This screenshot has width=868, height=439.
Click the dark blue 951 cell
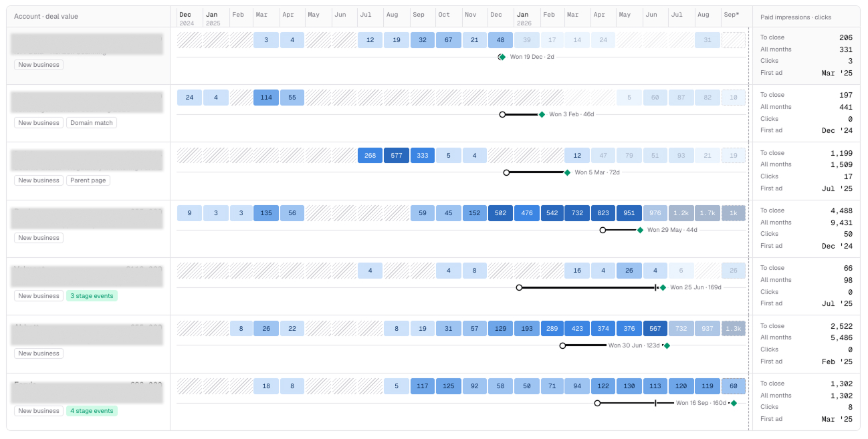(629, 213)
